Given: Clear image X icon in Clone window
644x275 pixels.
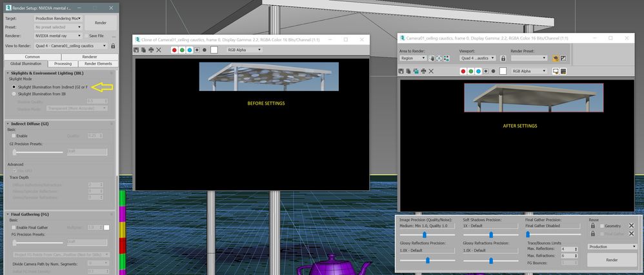Looking at the screenshot, I should 159,50.
